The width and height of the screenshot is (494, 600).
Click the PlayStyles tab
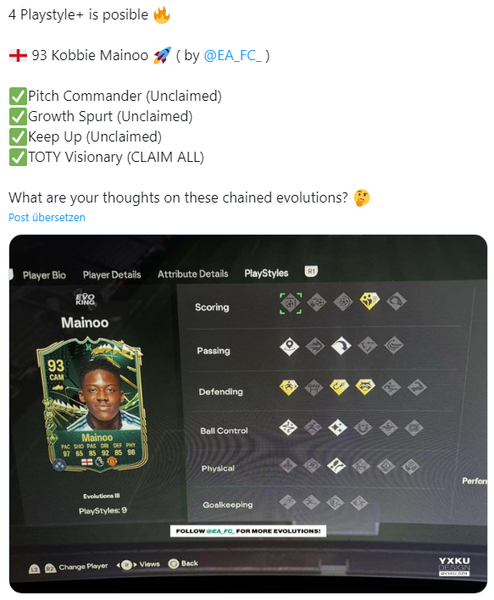click(266, 273)
